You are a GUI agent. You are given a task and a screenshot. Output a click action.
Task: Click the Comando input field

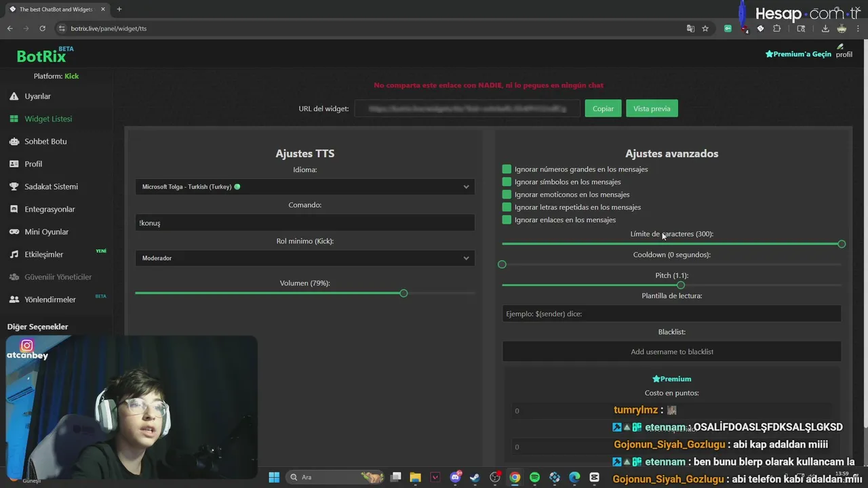305,223
